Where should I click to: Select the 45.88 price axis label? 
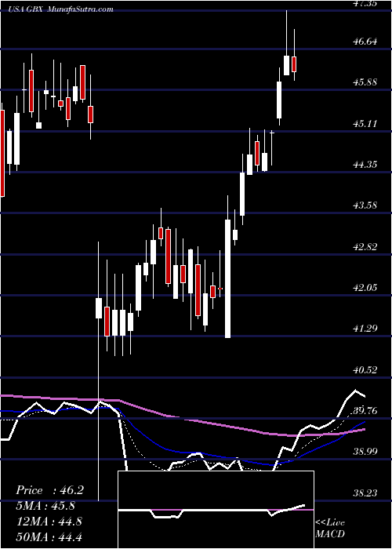[x=365, y=82]
